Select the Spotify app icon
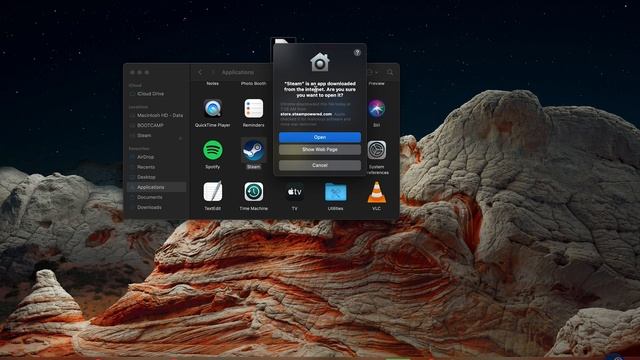Screen dimensions: 640x360 pyautogui.click(x=213, y=150)
